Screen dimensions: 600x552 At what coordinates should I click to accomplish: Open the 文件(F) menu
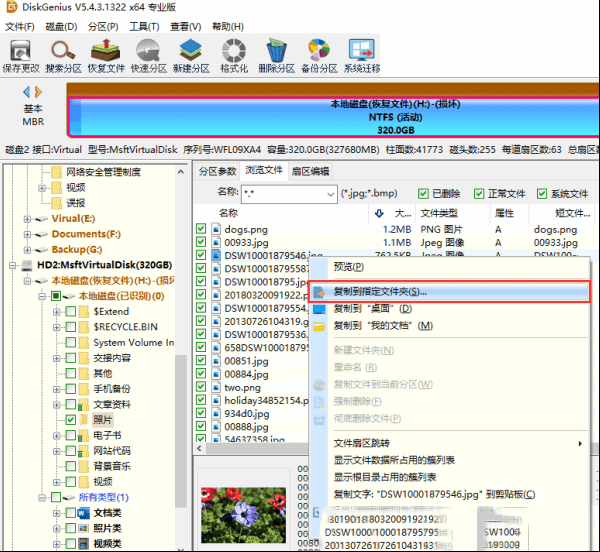pyautogui.click(x=20, y=26)
